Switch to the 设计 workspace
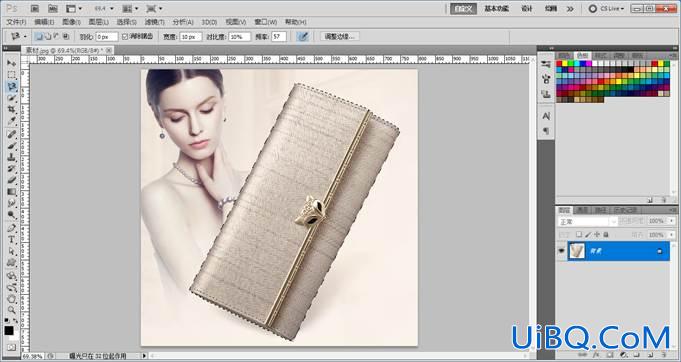Screen dimensions: 681x362 tap(527, 9)
